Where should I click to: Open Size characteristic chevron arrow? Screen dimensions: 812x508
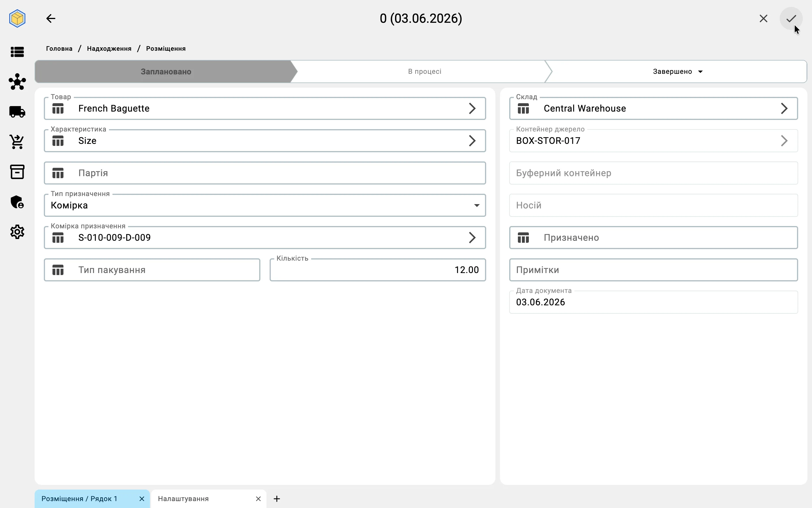(x=472, y=141)
